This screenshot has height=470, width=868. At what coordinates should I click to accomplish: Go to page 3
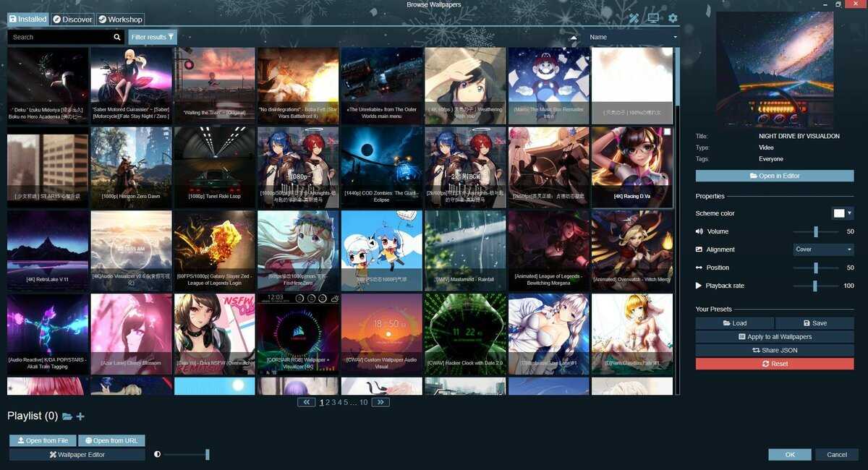333,402
